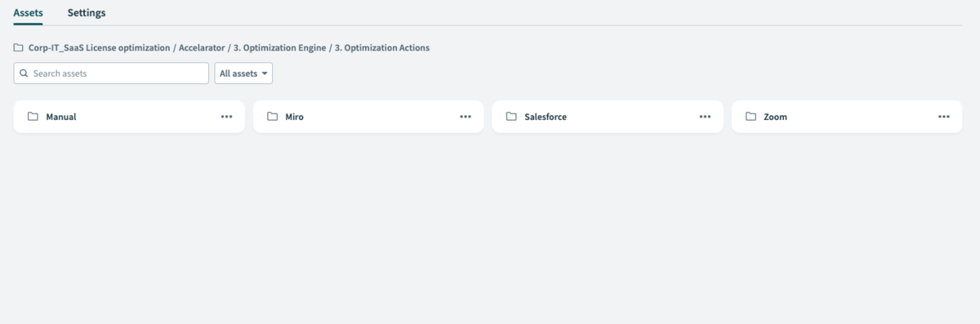The height and width of the screenshot is (324, 980).
Task: Focus the Search assets field
Action: click(111, 73)
